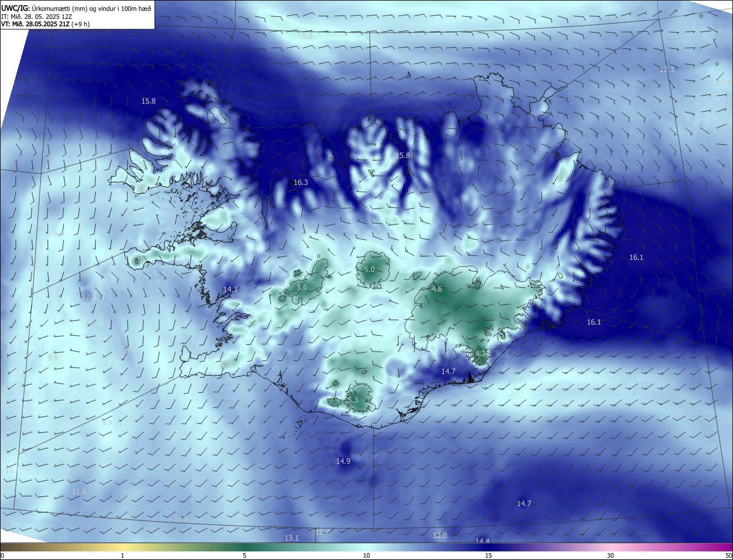Click the '15' tick on the color scale
The width and height of the screenshot is (733, 560).
(x=488, y=555)
